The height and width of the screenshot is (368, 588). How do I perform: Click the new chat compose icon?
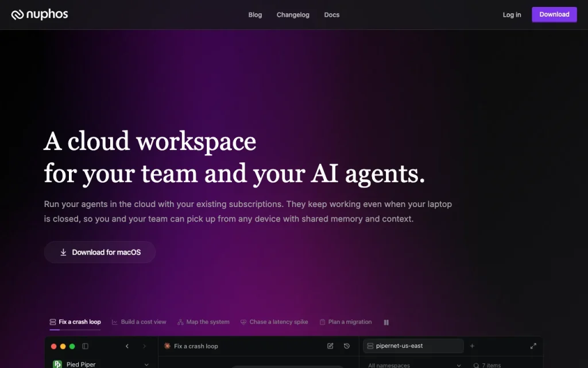[x=330, y=346]
